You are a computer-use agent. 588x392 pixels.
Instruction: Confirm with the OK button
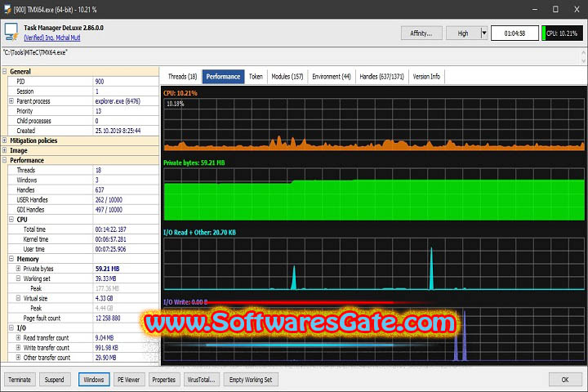tap(565, 380)
